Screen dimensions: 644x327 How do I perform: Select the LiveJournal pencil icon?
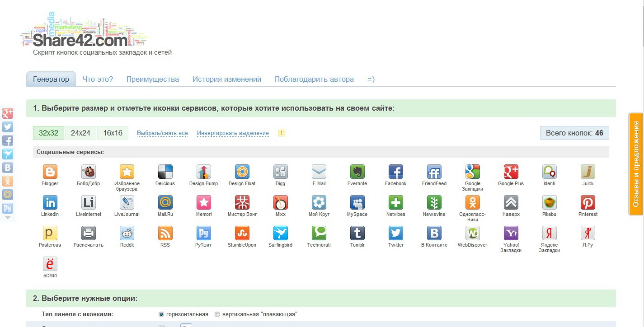(x=127, y=202)
